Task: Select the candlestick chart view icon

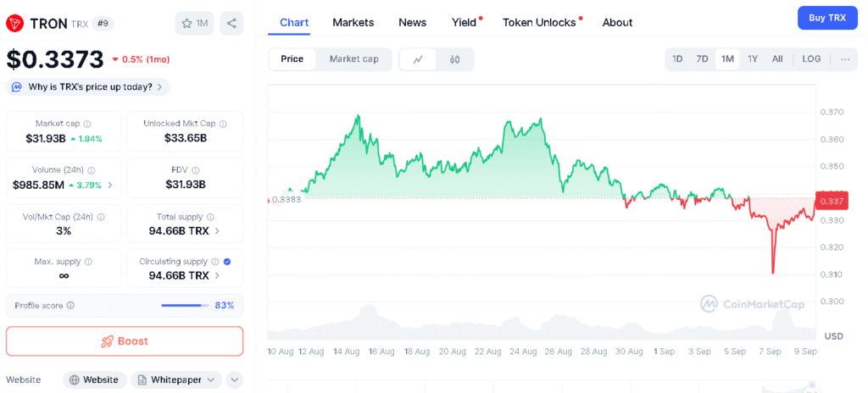Action: 454,59
